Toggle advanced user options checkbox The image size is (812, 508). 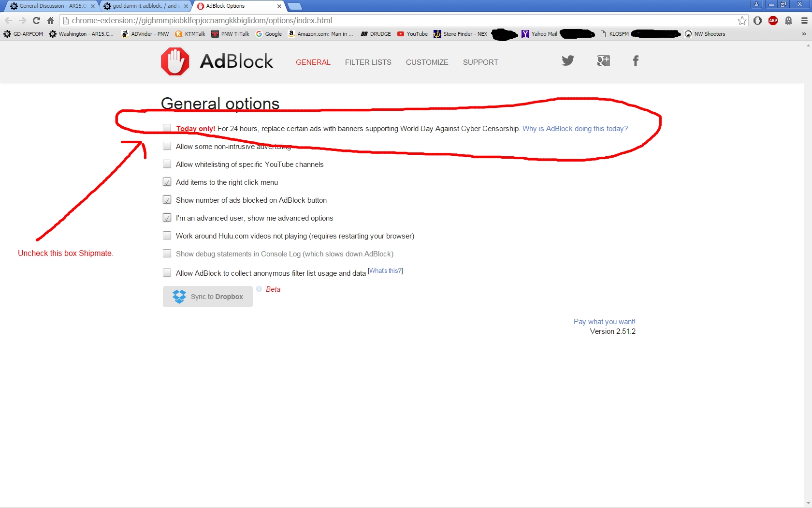coord(167,218)
